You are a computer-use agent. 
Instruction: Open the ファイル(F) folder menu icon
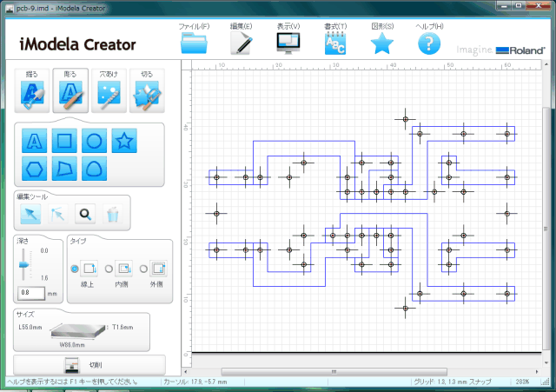(x=194, y=43)
